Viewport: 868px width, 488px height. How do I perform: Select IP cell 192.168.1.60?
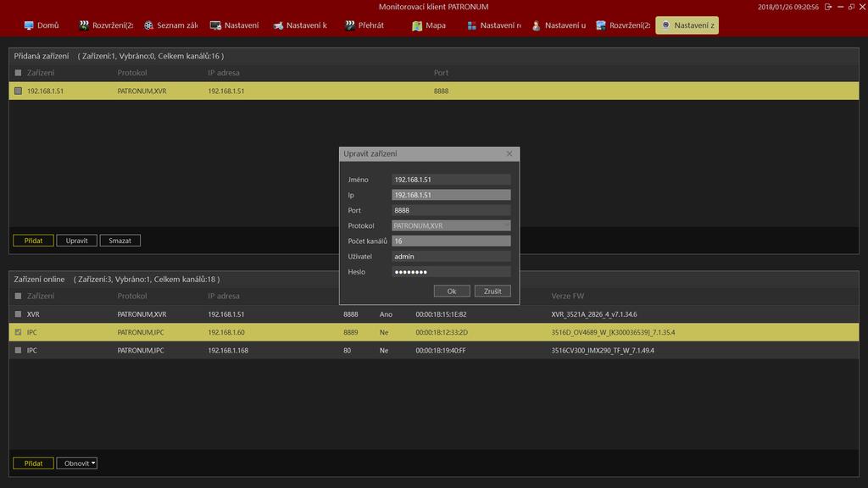[225, 332]
